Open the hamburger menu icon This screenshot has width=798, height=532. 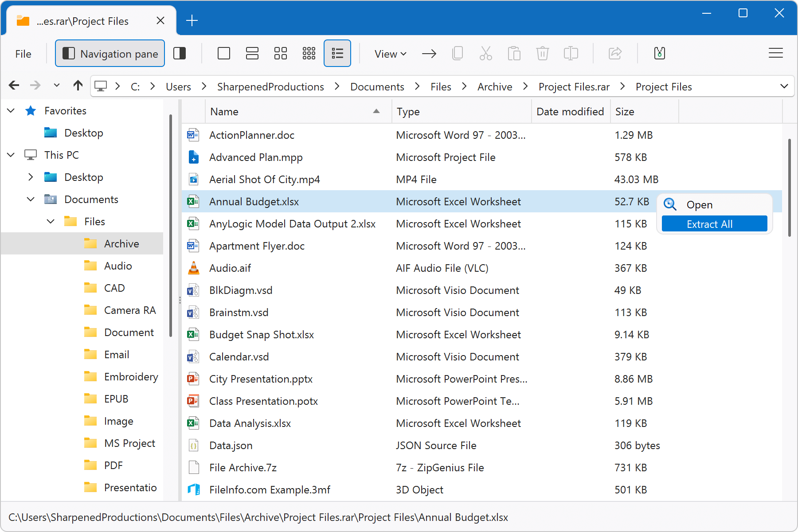pos(775,54)
